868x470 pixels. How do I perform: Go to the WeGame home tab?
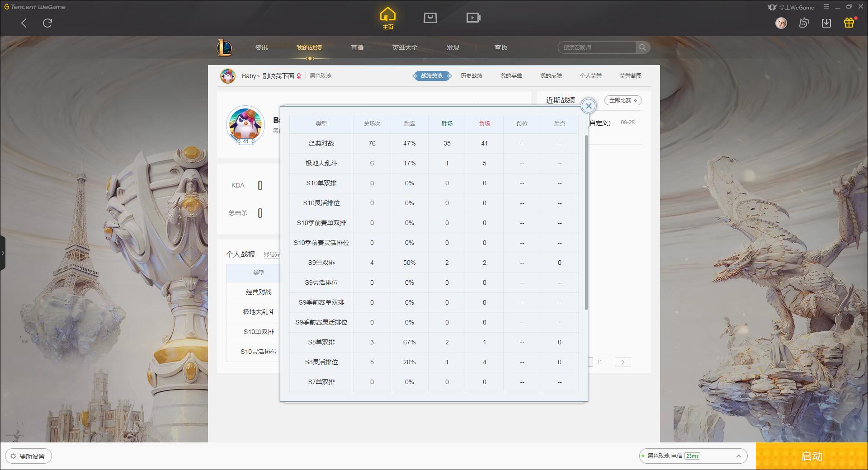point(387,19)
